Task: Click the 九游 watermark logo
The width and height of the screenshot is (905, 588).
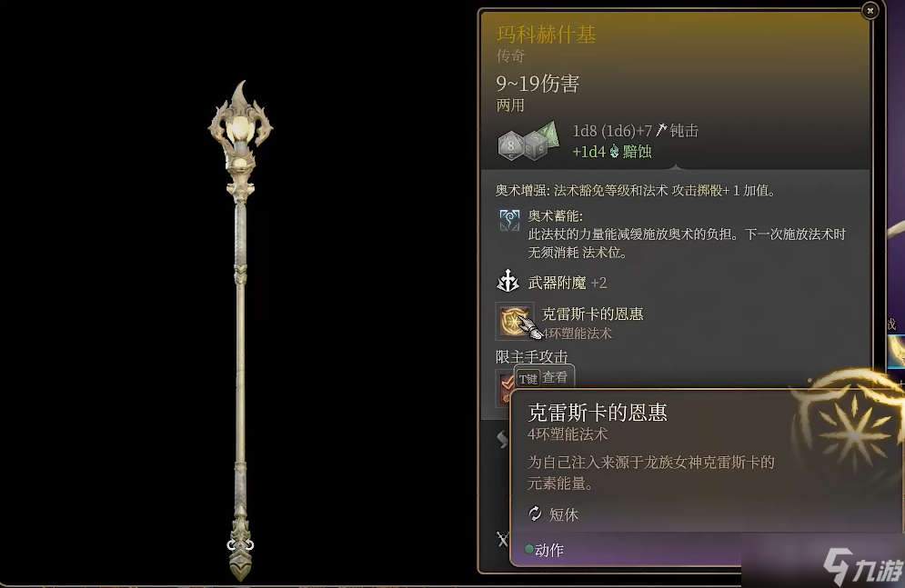Action: point(863,567)
